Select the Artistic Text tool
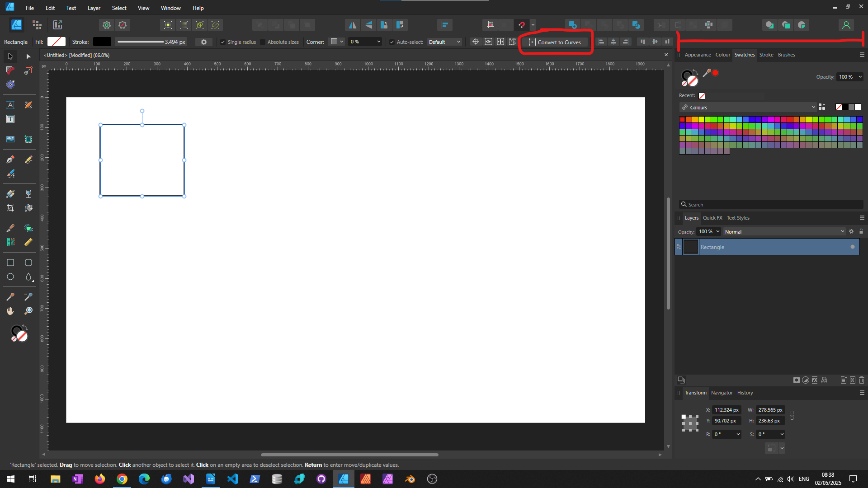 point(10,105)
